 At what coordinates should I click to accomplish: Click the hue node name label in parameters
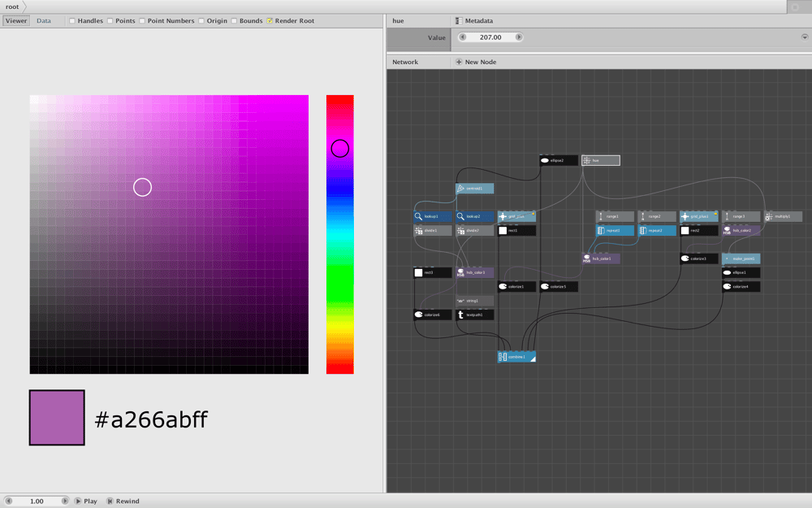(x=398, y=21)
